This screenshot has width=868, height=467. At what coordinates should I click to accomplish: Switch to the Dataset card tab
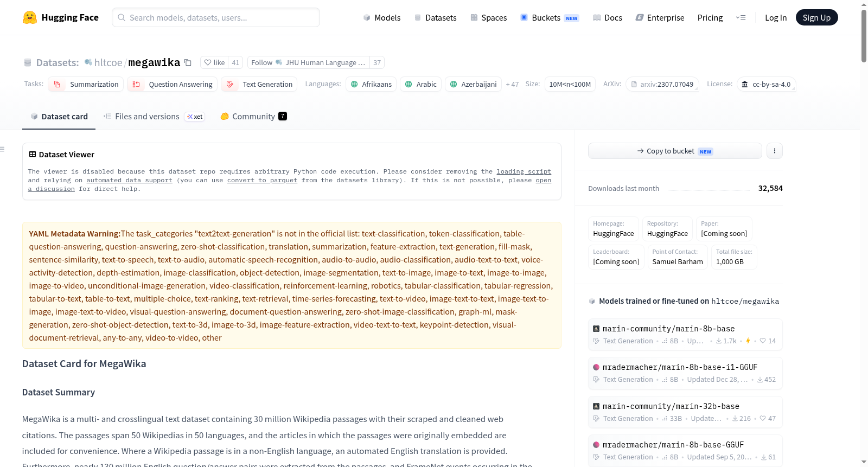pyautogui.click(x=59, y=116)
